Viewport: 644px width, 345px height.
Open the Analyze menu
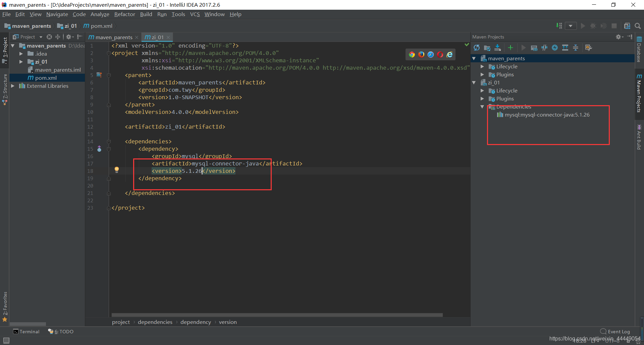[x=100, y=14]
